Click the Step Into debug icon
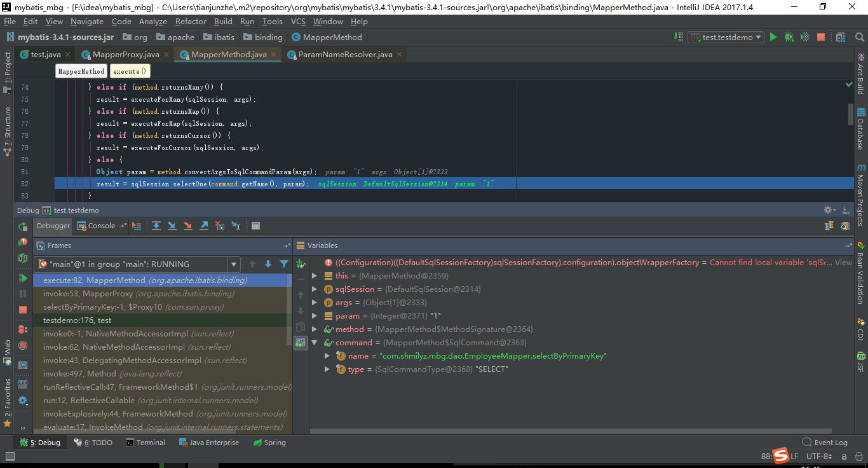868x468 pixels. [172, 226]
